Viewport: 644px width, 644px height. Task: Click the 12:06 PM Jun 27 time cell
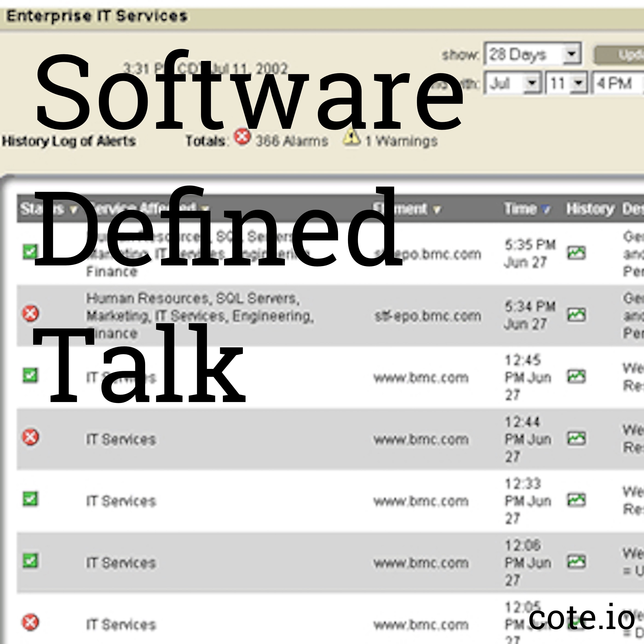(528, 563)
